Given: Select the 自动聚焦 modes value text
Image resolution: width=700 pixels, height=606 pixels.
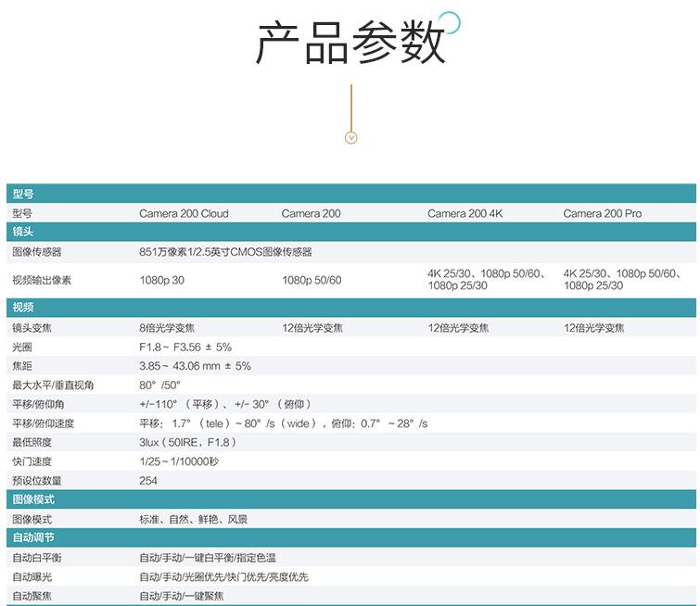Looking at the screenshot, I should click(x=182, y=596).
